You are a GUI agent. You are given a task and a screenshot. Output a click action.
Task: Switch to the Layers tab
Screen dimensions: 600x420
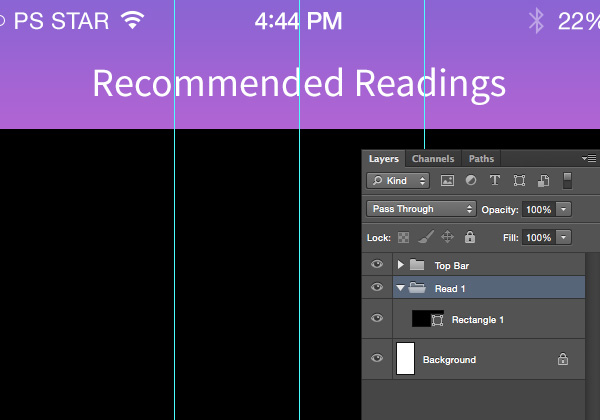(384, 158)
